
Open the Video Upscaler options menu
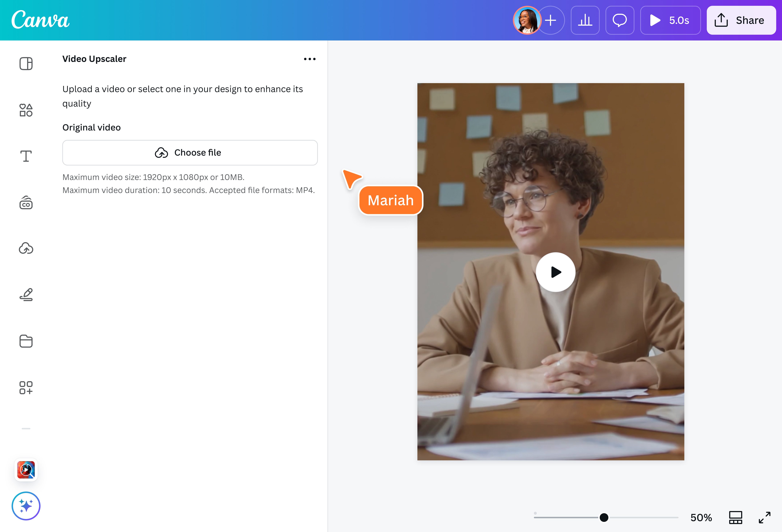pyautogui.click(x=310, y=59)
